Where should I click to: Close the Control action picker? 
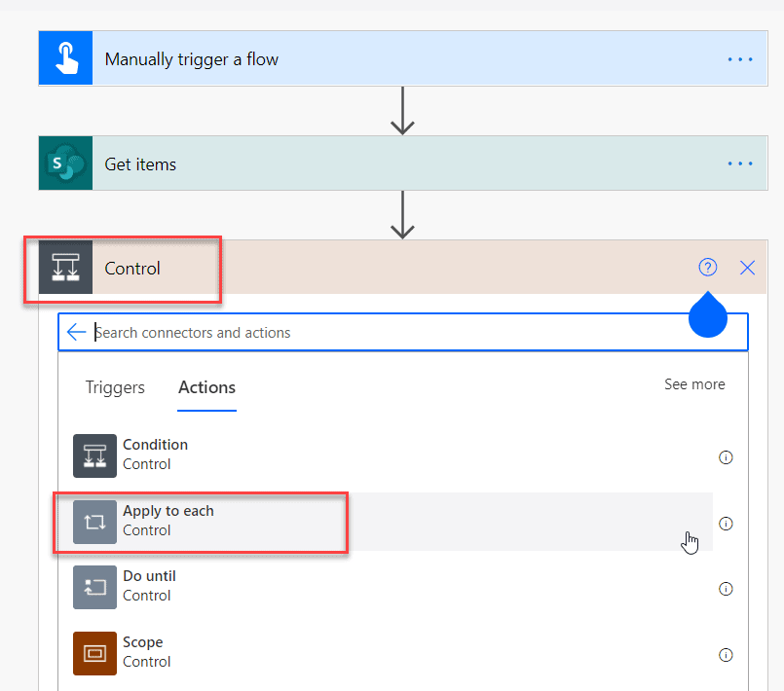747,267
